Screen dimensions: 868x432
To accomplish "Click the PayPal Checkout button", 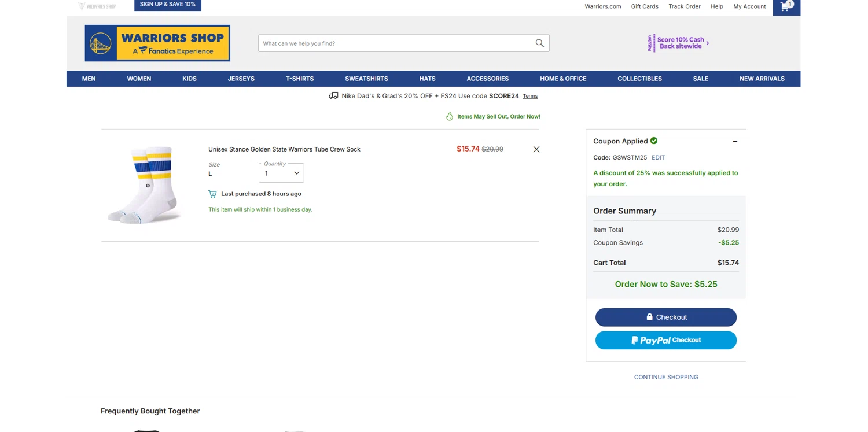I will 666,340.
